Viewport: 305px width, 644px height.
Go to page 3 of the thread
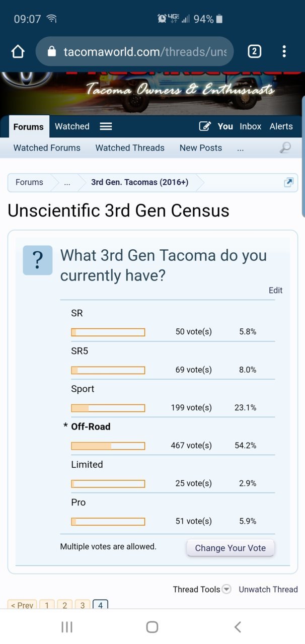click(83, 605)
